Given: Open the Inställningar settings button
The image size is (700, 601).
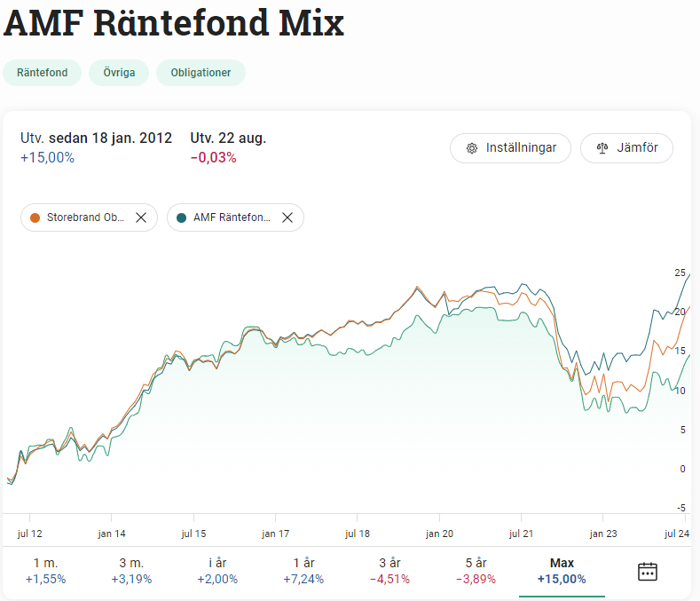Looking at the screenshot, I should [510, 148].
